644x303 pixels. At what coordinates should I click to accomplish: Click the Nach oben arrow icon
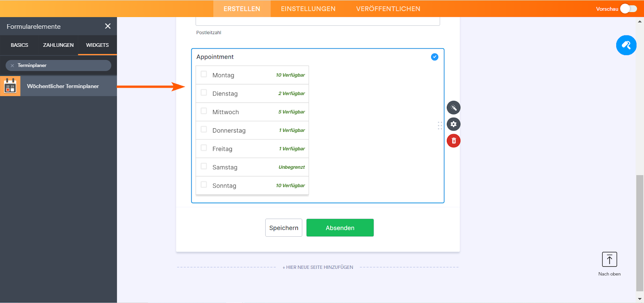[609, 260]
